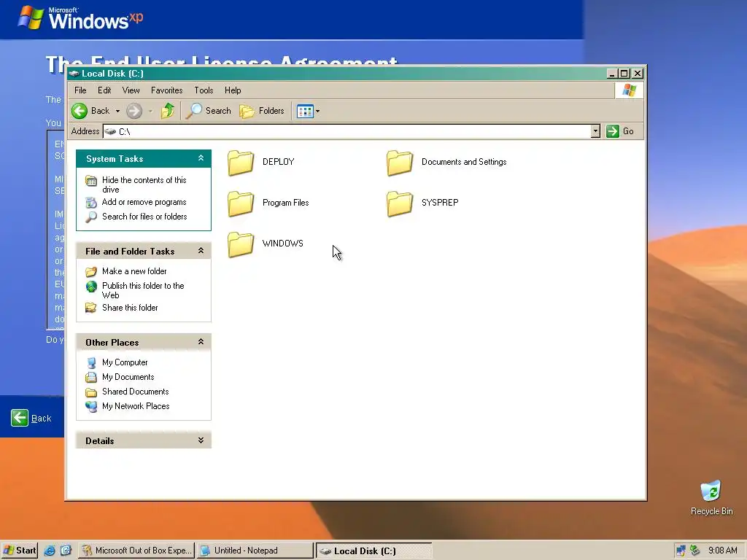Click the Views icon in toolbar
This screenshot has width=747, height=560.
(305, 112)
